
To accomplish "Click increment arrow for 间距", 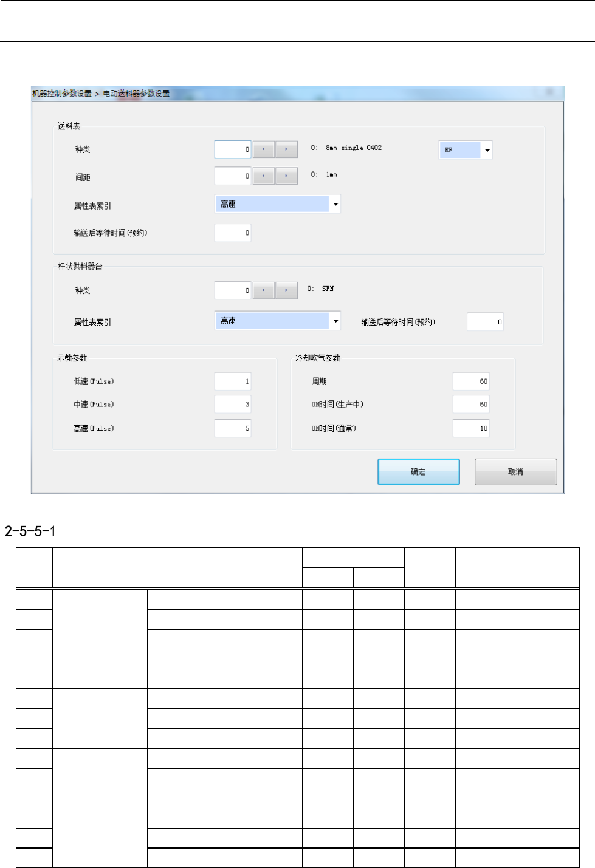I will (286, 176).
